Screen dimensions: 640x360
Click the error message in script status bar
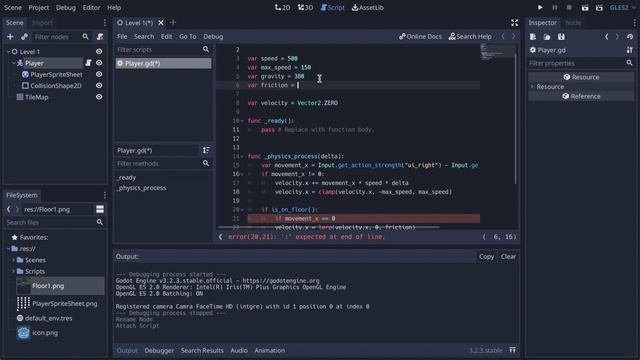307,237
